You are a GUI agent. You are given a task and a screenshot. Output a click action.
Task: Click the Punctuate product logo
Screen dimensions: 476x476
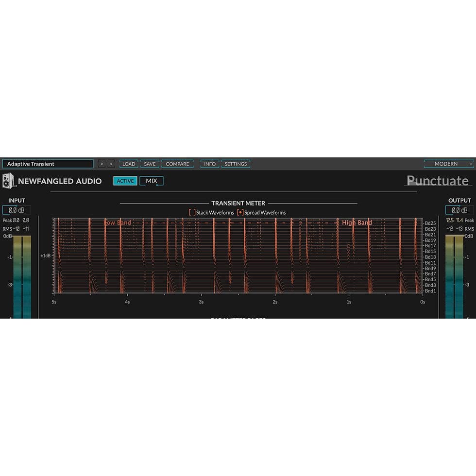tap(438, 181)
